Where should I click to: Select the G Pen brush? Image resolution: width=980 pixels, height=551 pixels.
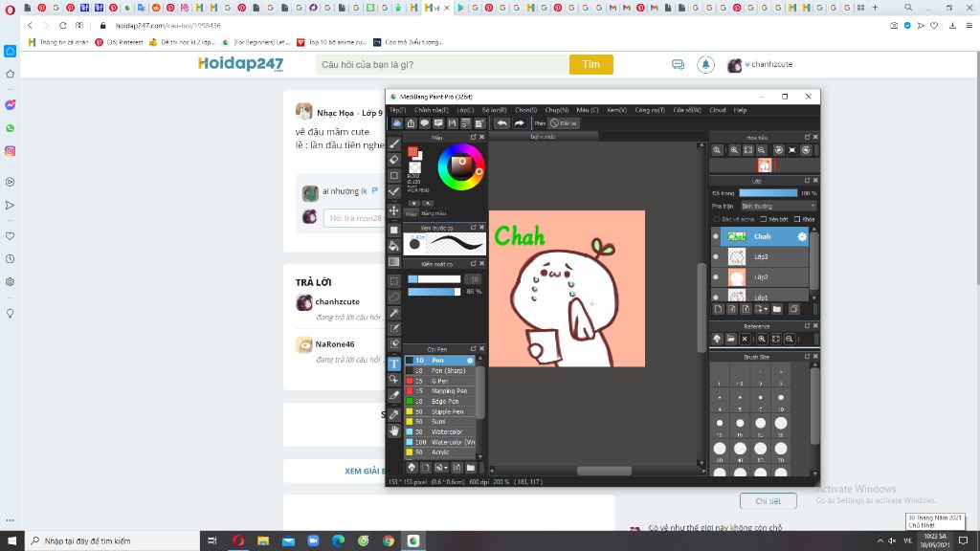click(440, 381)
